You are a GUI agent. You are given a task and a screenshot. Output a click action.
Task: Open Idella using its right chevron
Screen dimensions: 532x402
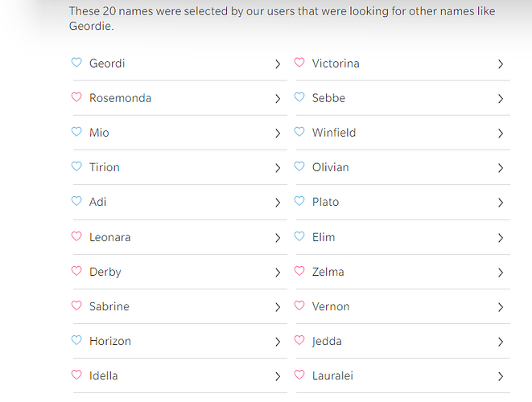click(x=278, y=376)
